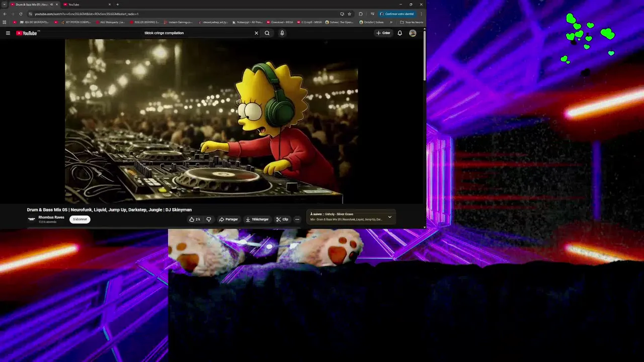The height and width of the screenshot is (362, 644).
Task: Click the video title Drum & Bass Mix 05
Action: tap(109, 210)
